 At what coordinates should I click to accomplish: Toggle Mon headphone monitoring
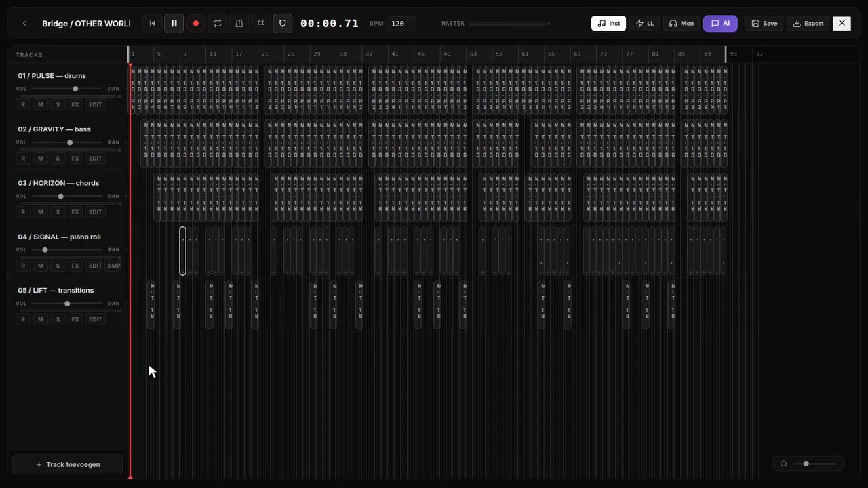pos(681,24)
